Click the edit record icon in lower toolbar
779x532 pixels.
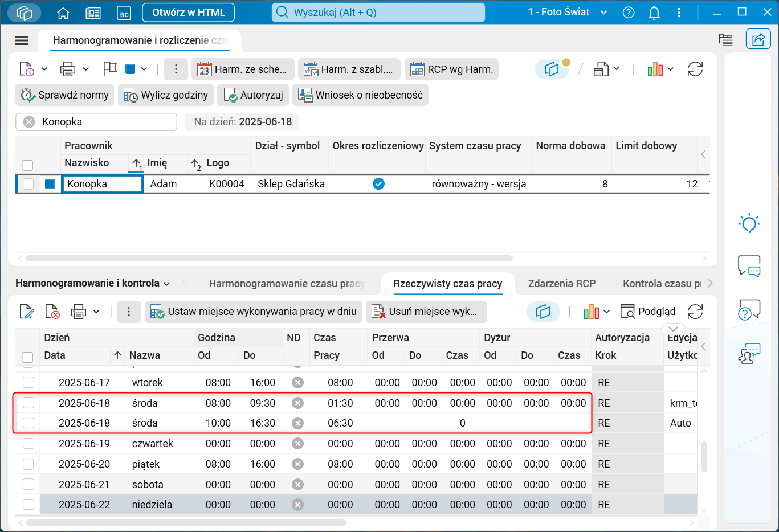coord(26,312)
